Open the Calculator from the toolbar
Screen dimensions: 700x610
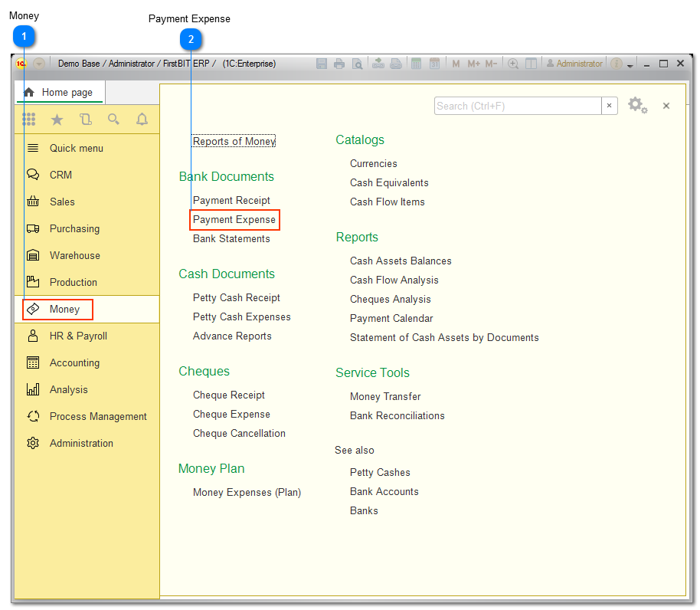[x=416, y=63]
